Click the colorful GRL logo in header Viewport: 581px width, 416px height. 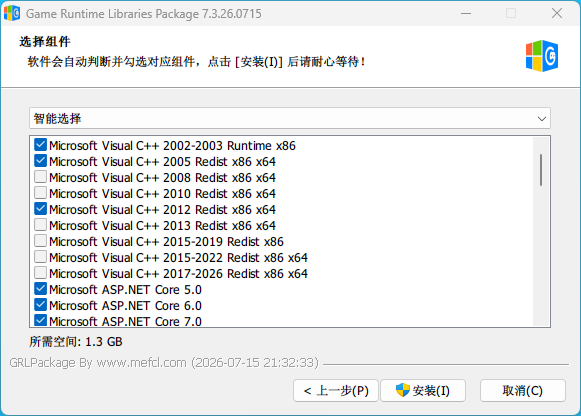pyautogui.click(x=542, y=56)
